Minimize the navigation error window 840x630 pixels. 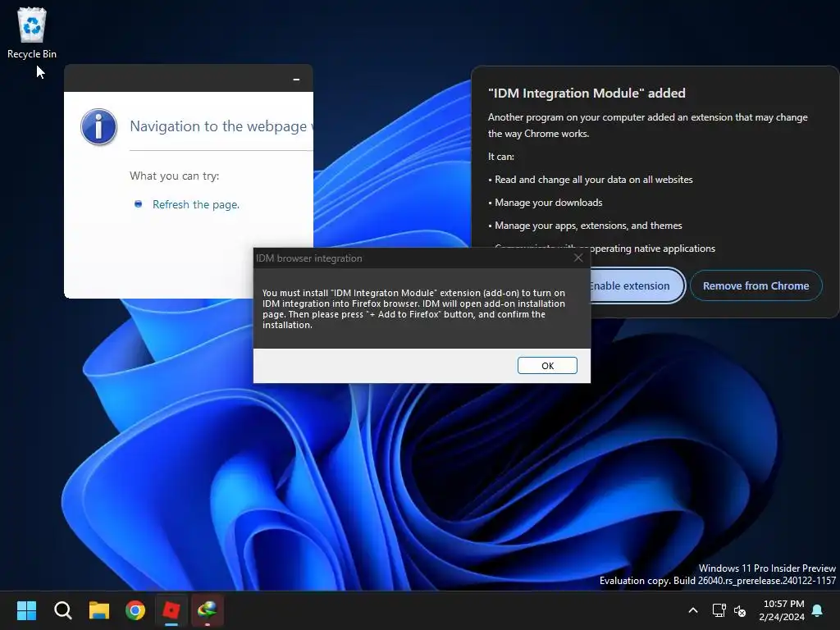pyautogui.click(x=296, y=80)
